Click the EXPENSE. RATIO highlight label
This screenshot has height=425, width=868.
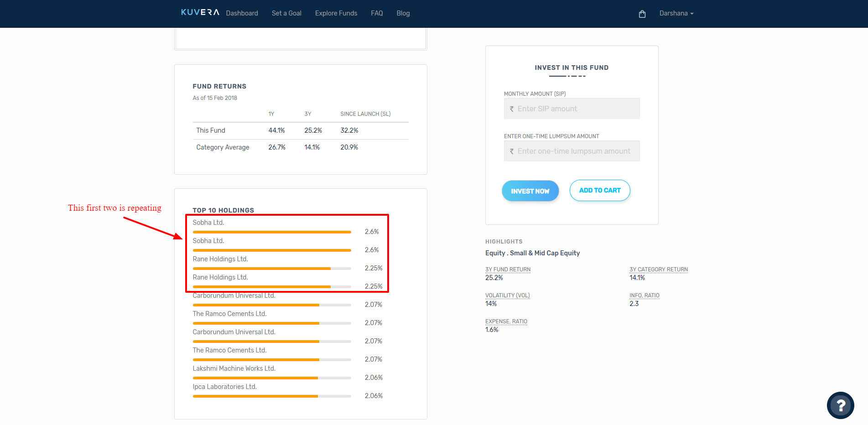click(x=506, y=321)
